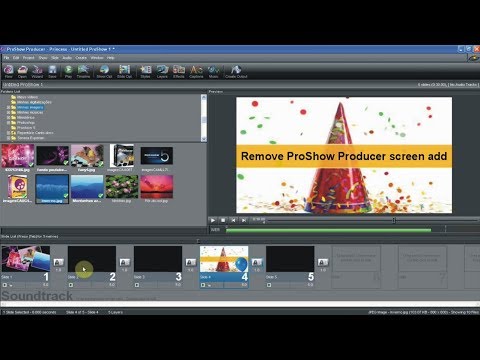Launch the Wizard from the toolbar
Viewport: 480px width, 360px height.
[37, 70]
